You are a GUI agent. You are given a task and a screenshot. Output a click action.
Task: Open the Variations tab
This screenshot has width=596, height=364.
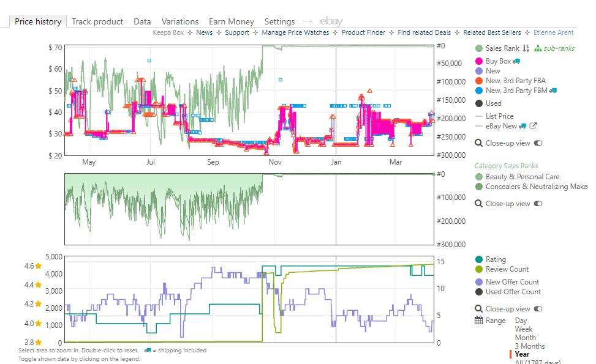pos(180,21)
